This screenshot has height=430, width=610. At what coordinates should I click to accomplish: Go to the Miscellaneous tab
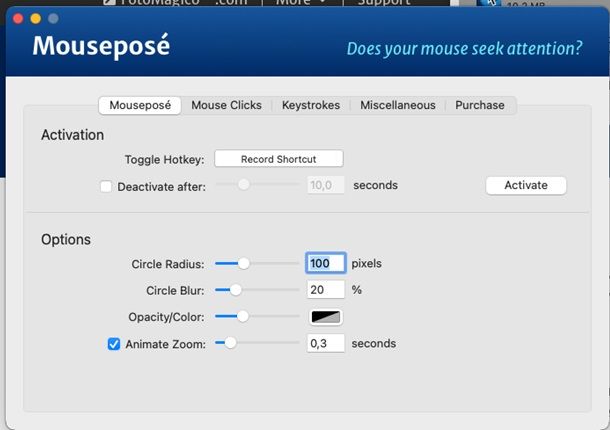tap(398, 105)
